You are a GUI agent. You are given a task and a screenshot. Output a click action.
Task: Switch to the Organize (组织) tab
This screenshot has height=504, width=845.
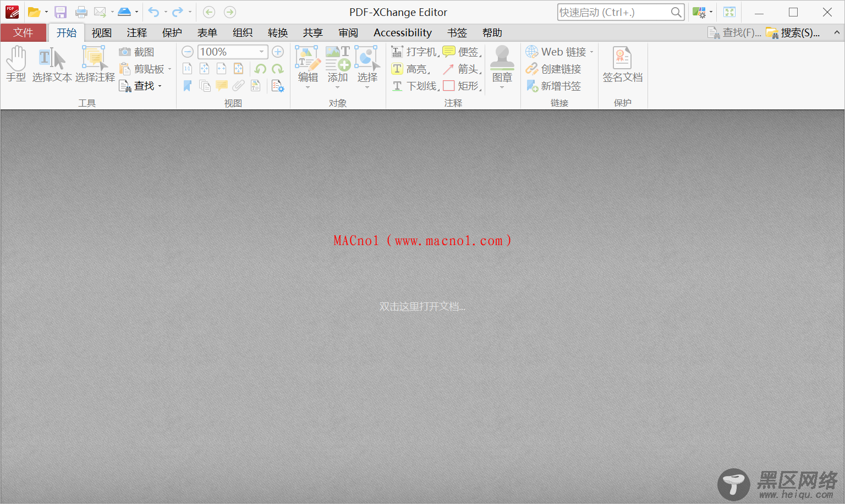(243, 33)
